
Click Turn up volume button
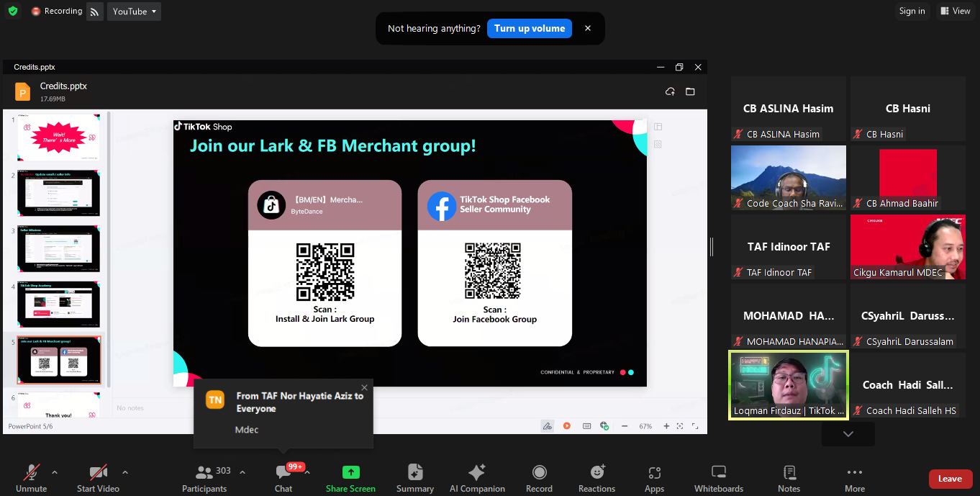tap(530, 28)
